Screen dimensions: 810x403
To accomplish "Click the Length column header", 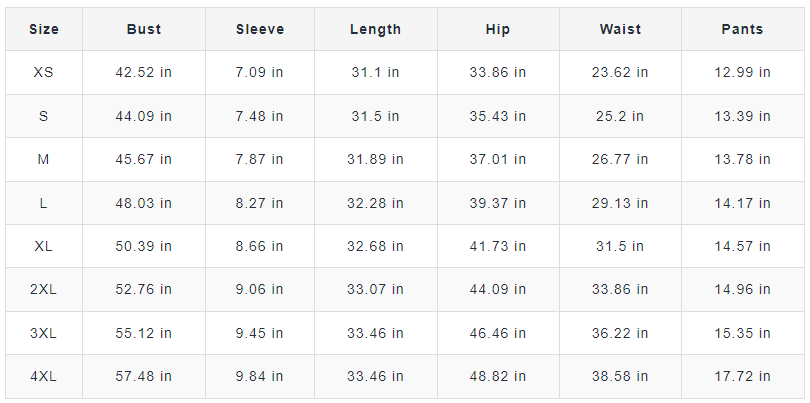I will click(x=375, y=29).
